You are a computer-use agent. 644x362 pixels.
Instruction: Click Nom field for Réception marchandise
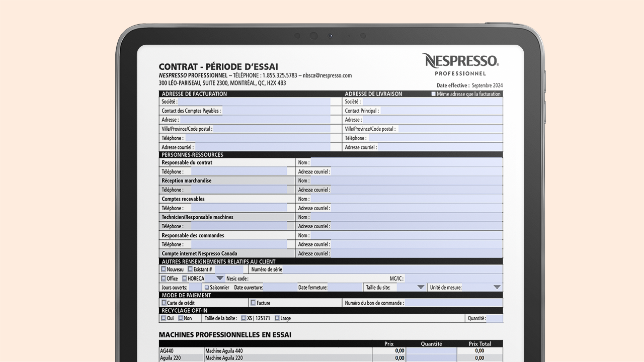[x=407, y=180]
